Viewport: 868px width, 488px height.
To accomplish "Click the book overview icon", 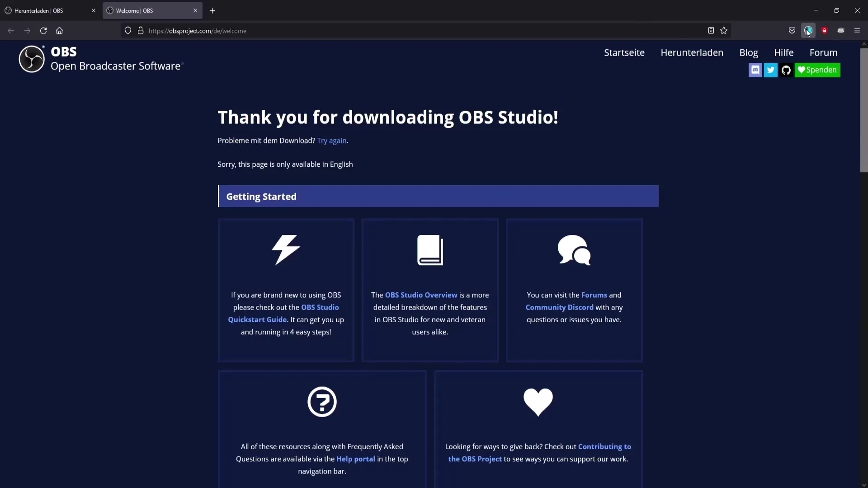I will tap(430, 250).
